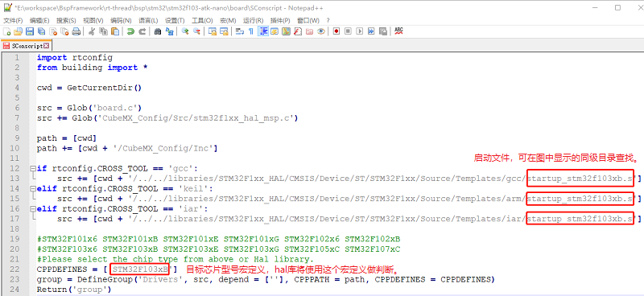Collapse the elif 'keil' fold at line 14

(x=32, y=188)
